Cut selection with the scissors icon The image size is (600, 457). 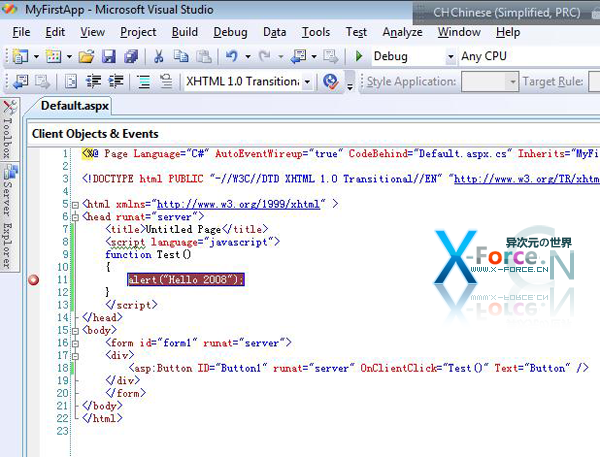pyautogui.click(x=158, y=57)
